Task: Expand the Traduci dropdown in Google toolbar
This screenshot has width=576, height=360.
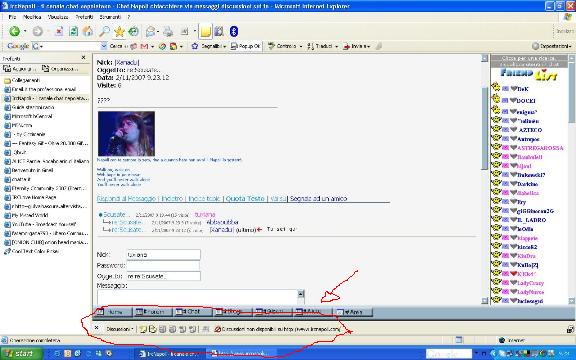Action: point(336,46)
